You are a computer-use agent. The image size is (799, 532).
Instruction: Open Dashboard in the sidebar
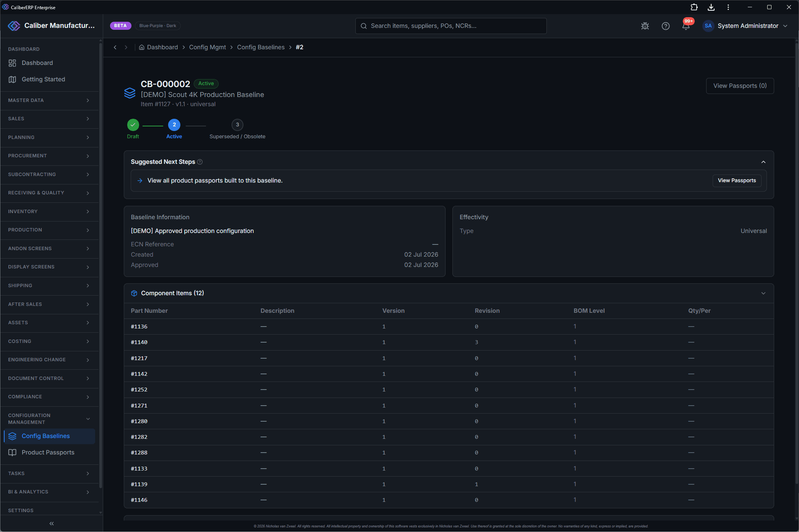coord(49,63)
